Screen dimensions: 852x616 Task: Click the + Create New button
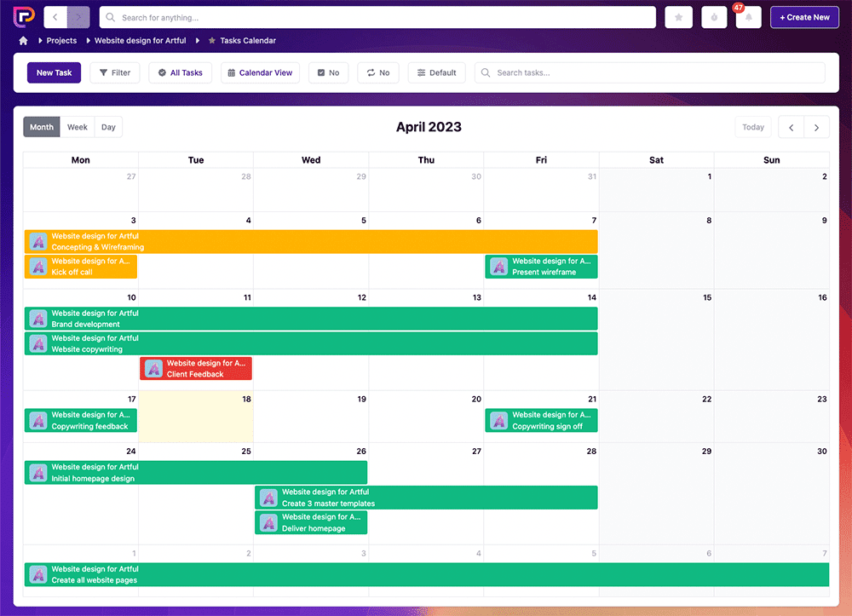[804, 17]
